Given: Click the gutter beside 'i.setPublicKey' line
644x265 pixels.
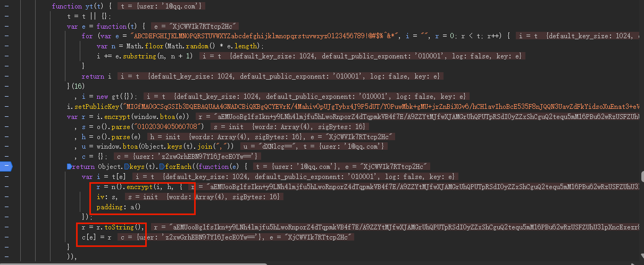Looking at the screenshot, I should [7, 107].
